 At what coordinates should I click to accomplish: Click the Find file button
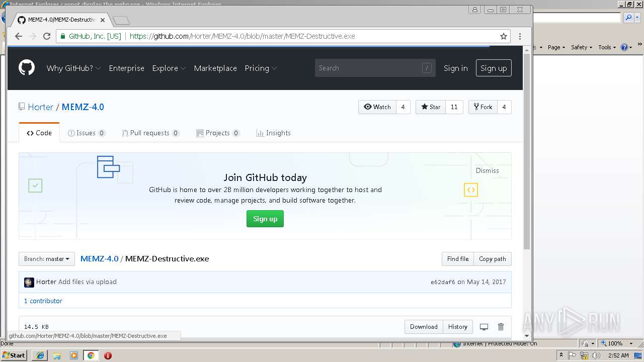click(x=458, y=259)
